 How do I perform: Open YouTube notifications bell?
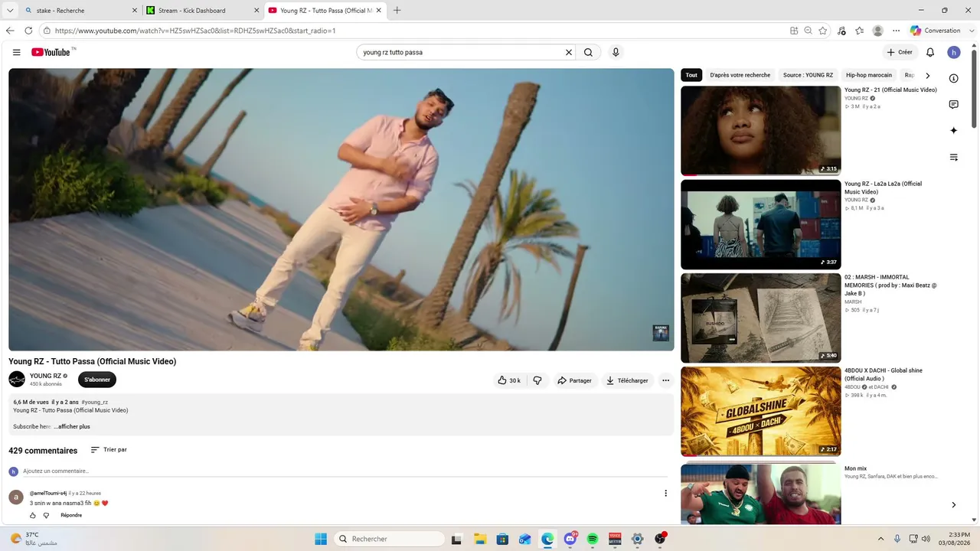[x=930, y=52]
